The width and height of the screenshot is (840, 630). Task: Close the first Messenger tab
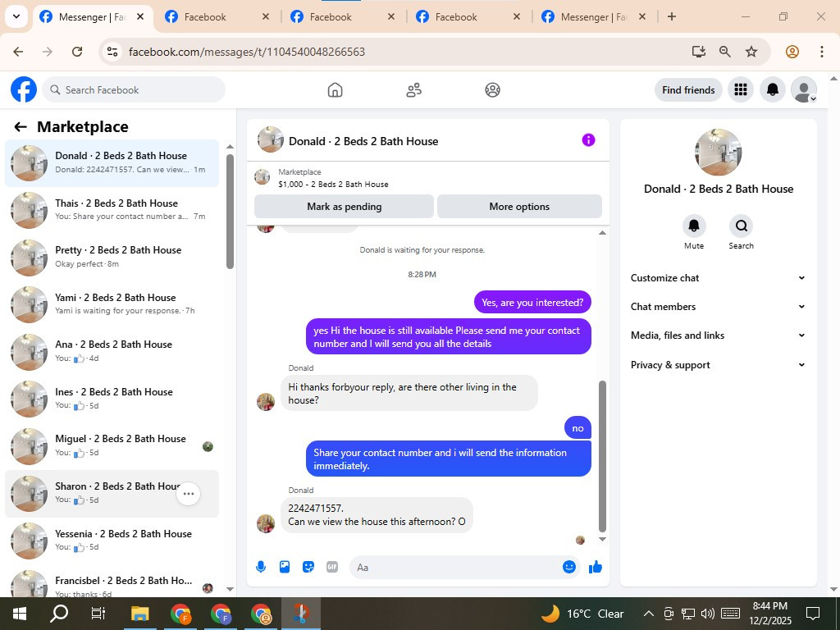[x=139, y=16]
